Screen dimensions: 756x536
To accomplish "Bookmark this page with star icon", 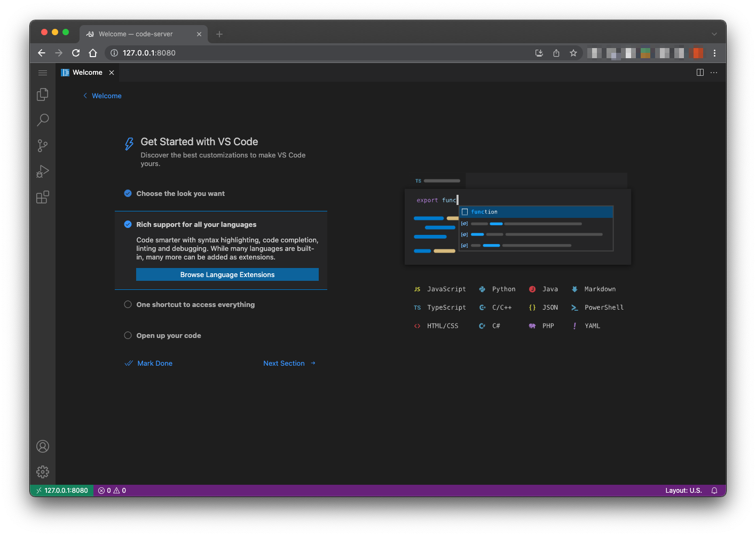I will [x=573, y=53].
